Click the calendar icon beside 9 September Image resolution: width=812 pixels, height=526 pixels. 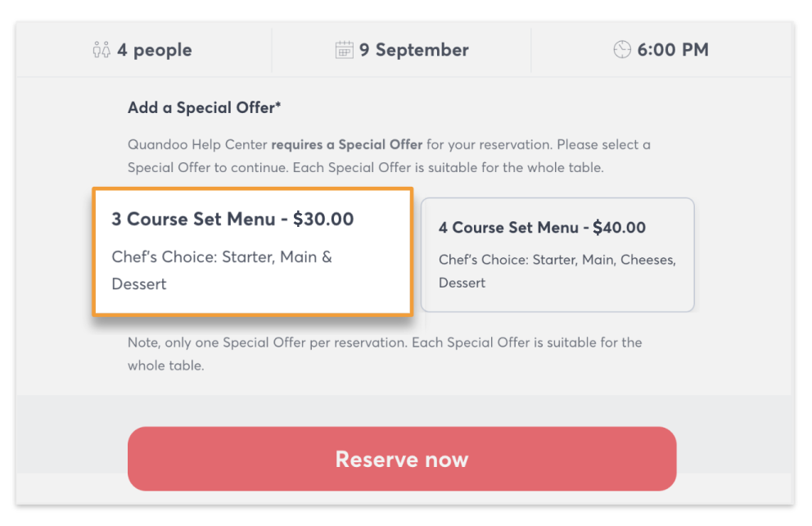coord(344,50)
